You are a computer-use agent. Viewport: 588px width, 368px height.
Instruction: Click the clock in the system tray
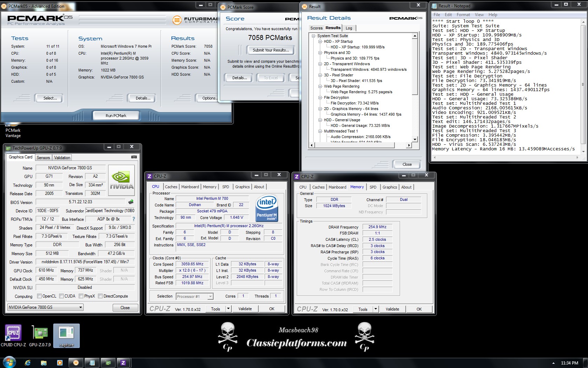pyautogui.click(x=569, y=363)
